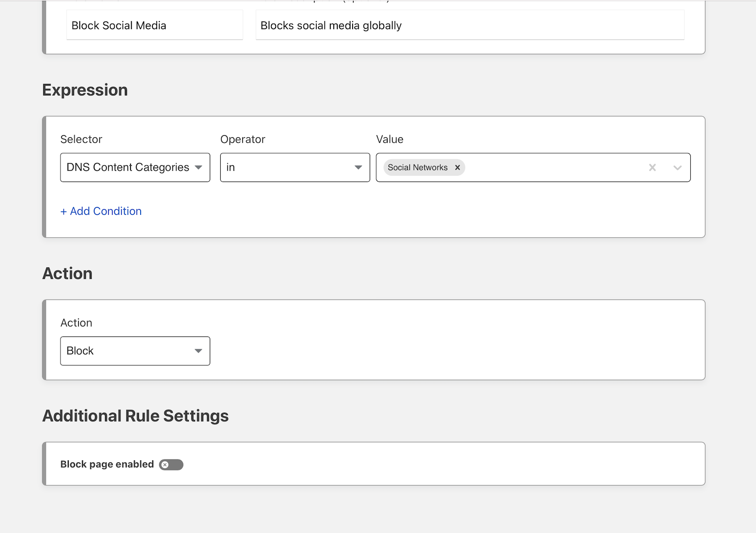Click the Action dropdown's triangle arrow

point(198,351)
